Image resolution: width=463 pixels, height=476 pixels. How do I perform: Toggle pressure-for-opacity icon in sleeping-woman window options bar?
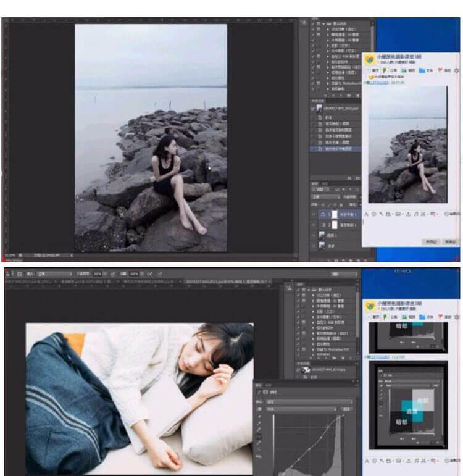pyautogui.click(x=113, y=274)
